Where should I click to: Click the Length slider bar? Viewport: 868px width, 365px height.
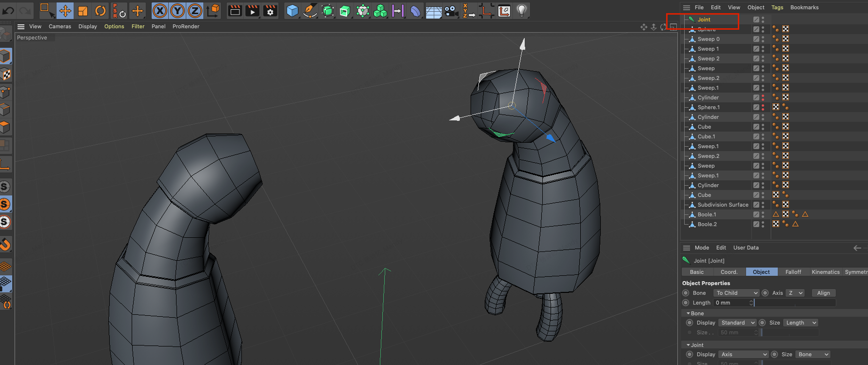click(x=795, y=303)
